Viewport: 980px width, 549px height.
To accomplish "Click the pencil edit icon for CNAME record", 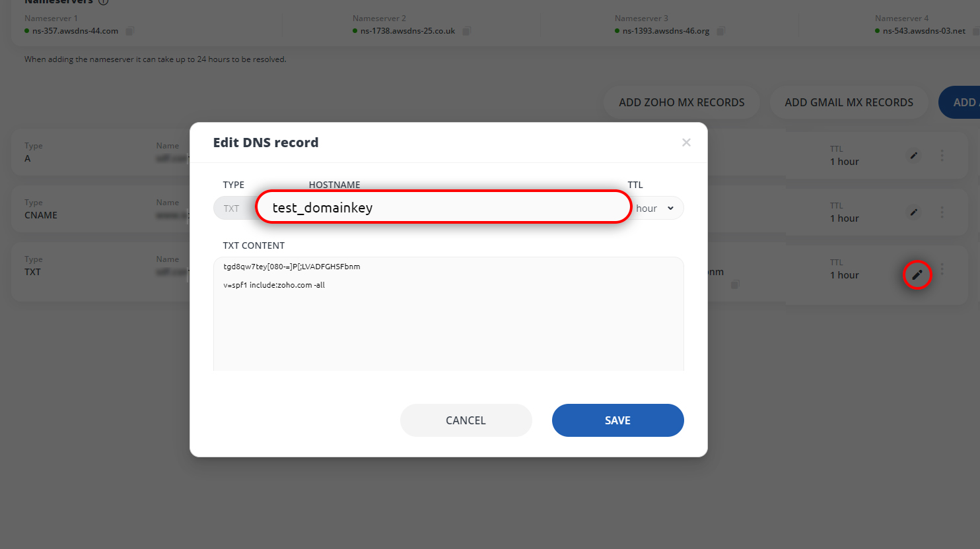I will [914, 212].
